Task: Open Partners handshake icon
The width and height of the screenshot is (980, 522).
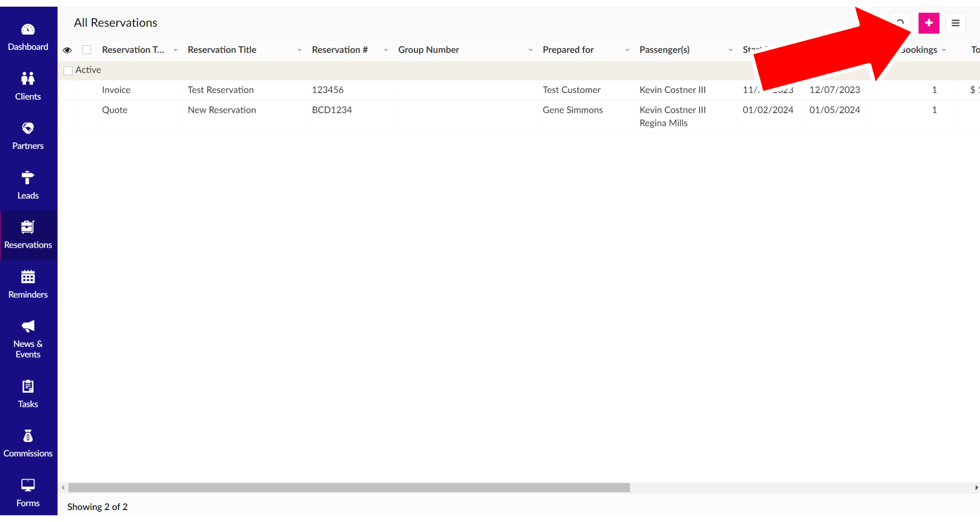Action: [28, 128]
